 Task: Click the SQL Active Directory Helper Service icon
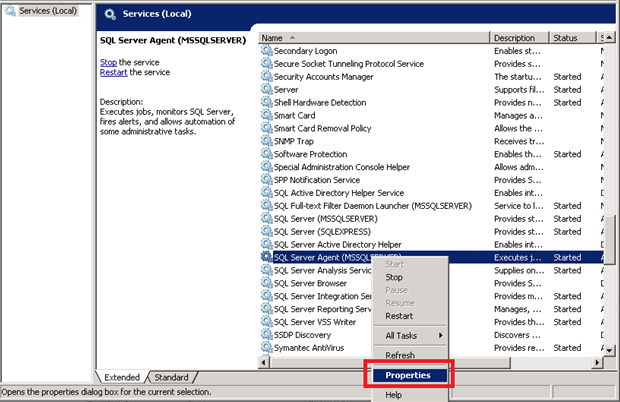point(267,193)
